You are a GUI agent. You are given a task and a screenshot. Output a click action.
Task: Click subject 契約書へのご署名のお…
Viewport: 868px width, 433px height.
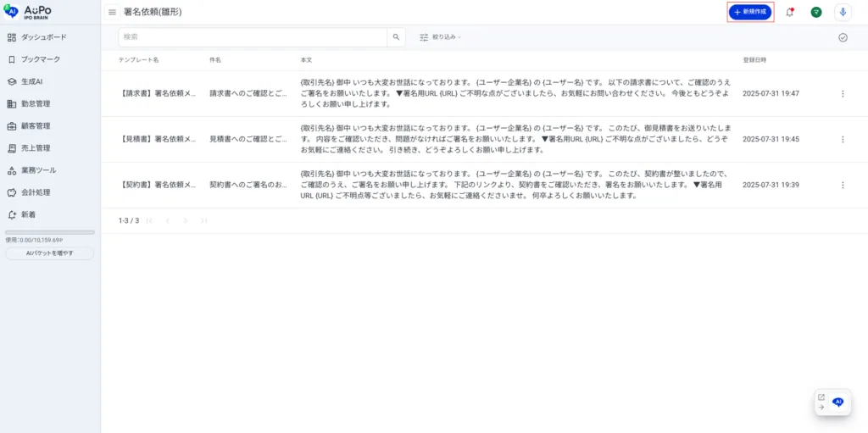point(248,185)
